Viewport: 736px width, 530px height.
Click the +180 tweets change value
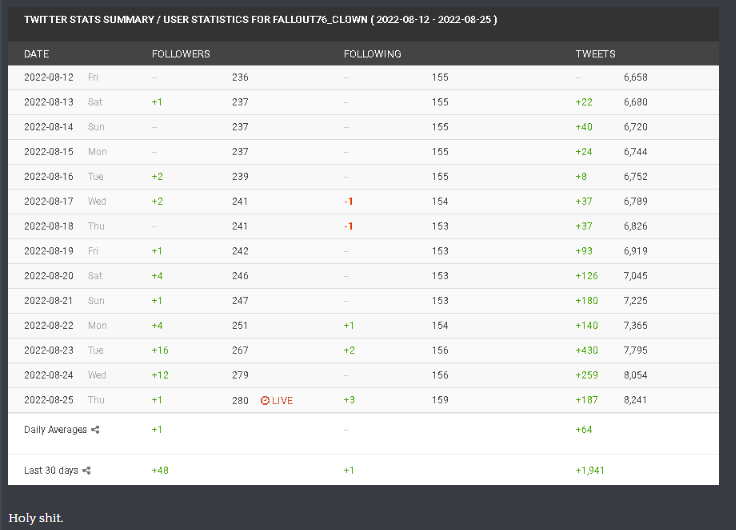coord(587,301)
